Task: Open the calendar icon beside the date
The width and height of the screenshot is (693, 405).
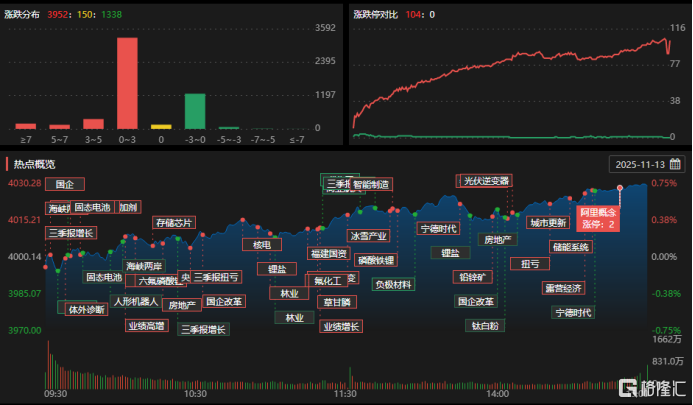Action: (x=675, y=164)
